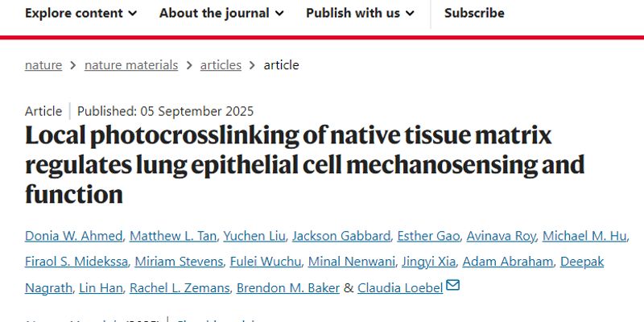Open Michael M. Hu author link

(585, 236)
